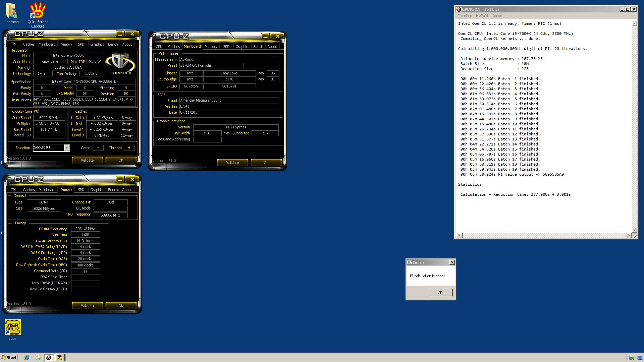Image resolution: width=644 pixels, height=362 pixels.
Task: Click the GPUPI horizontal scroll right arrow
Action: (629, 236)
